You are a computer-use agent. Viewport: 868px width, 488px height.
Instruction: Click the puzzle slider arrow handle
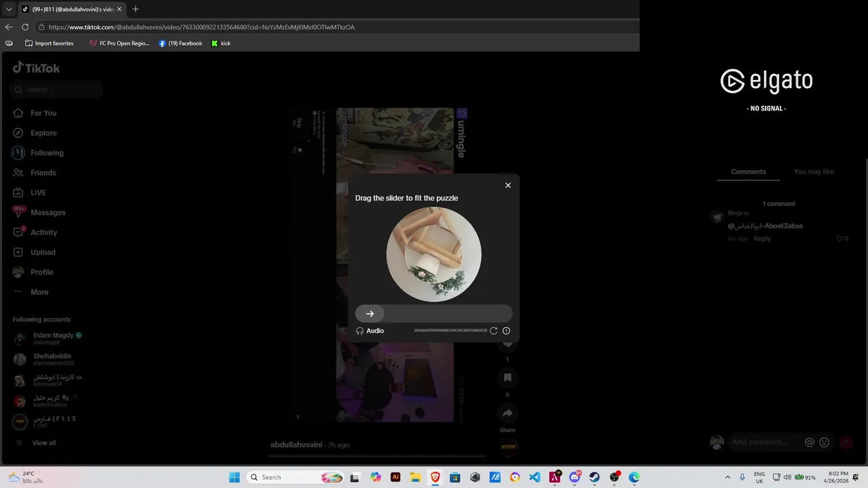tap(370, 314)
